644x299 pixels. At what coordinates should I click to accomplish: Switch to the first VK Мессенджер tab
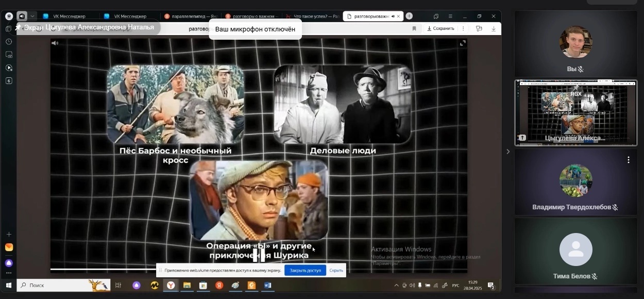70,16
